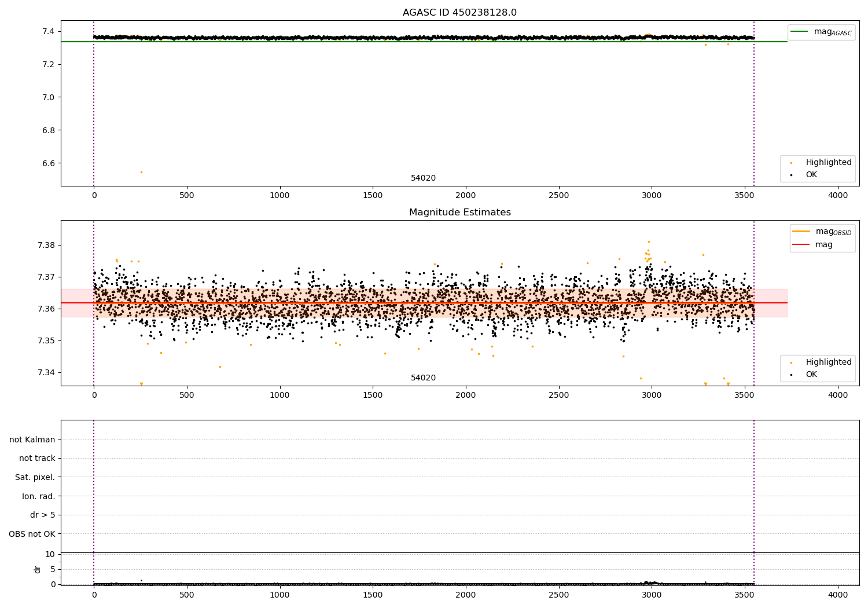Click the 54020 label in the middle plot

tap(423, 378)
